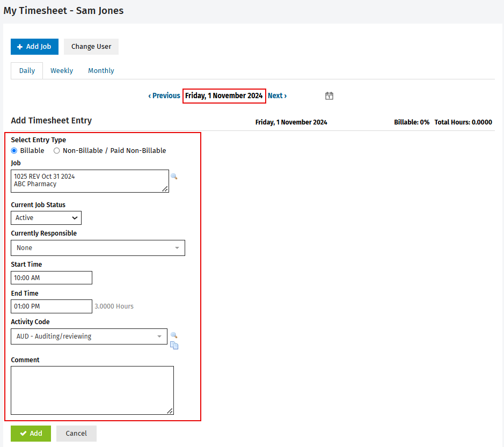Screen dimensions: 504x447
Task: Click the activity code search magnifier icon
Action: pos(174,335)
